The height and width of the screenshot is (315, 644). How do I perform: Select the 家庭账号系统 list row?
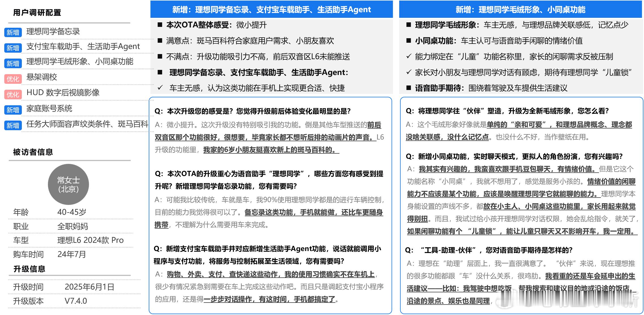point(49,108)
